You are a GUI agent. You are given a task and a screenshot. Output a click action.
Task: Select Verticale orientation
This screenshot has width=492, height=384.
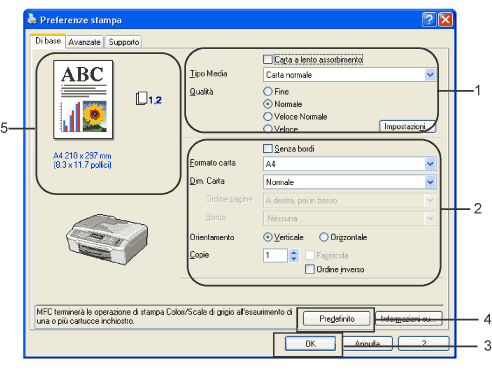[268, 237]
